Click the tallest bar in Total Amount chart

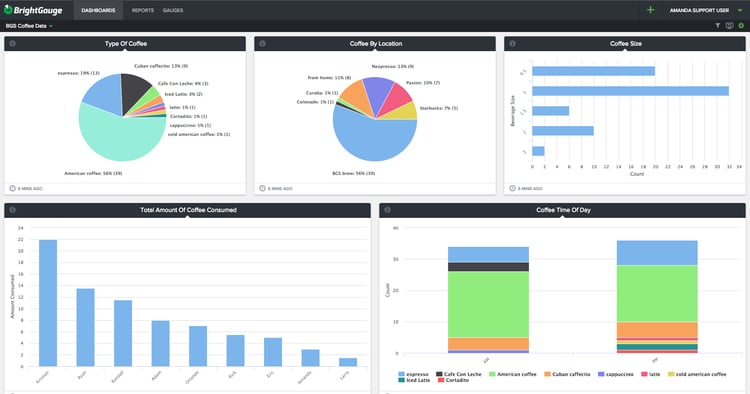pyautogui.click(x=48, y=303)
